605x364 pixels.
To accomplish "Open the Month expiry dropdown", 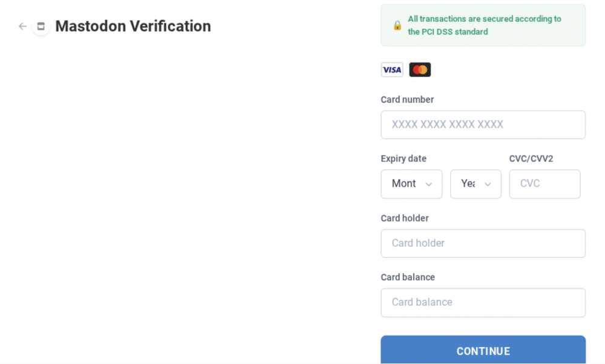I will coord(411,184).
